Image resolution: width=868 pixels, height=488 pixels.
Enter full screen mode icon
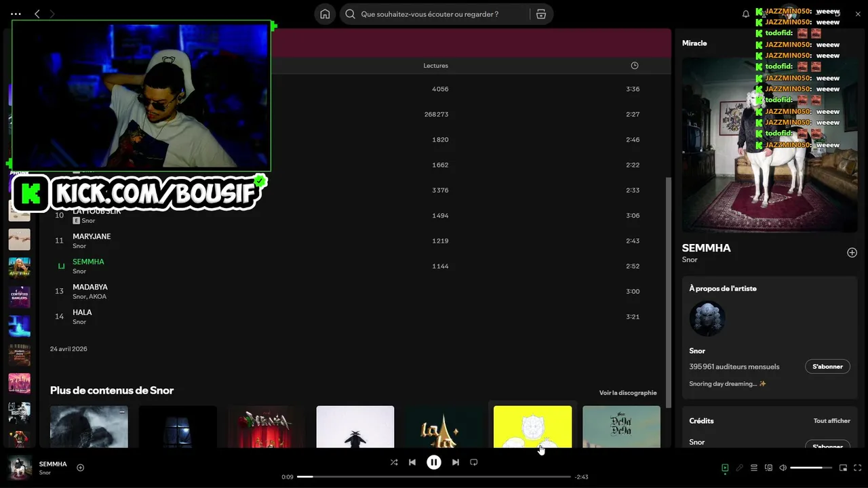[858, 468]
